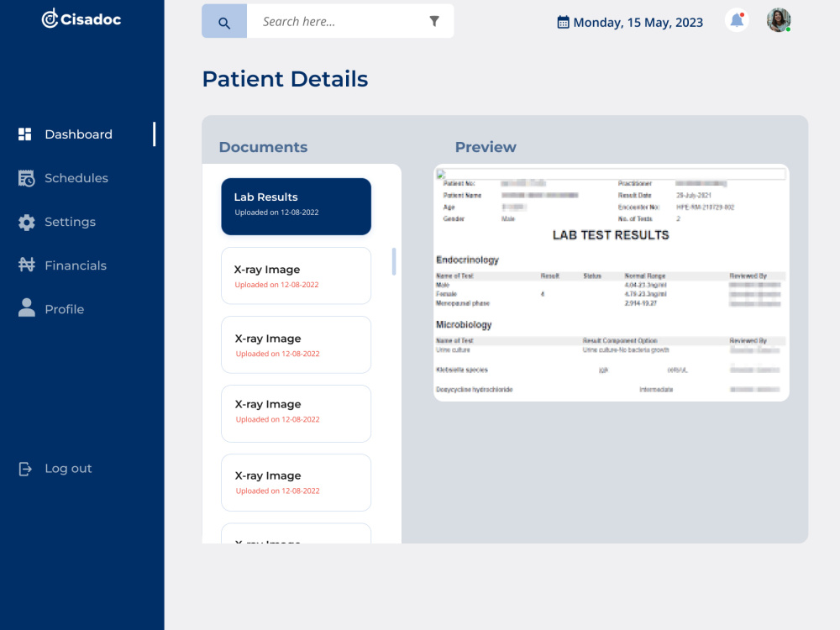840x630 pixels.
Task: Open Financials from the sidebar
Action: 76,265
